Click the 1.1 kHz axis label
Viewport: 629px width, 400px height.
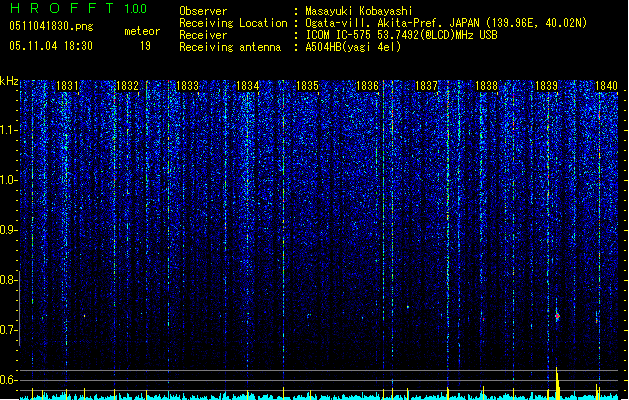pyautogui.click(x=9, y=130)
